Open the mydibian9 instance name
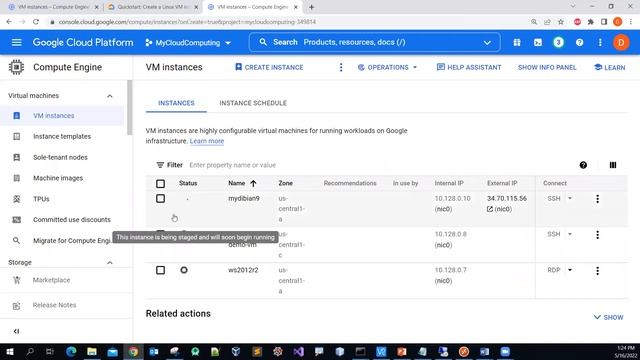This screenshot has width=640, height=360. pyautogui.click(x=244, y=199)
